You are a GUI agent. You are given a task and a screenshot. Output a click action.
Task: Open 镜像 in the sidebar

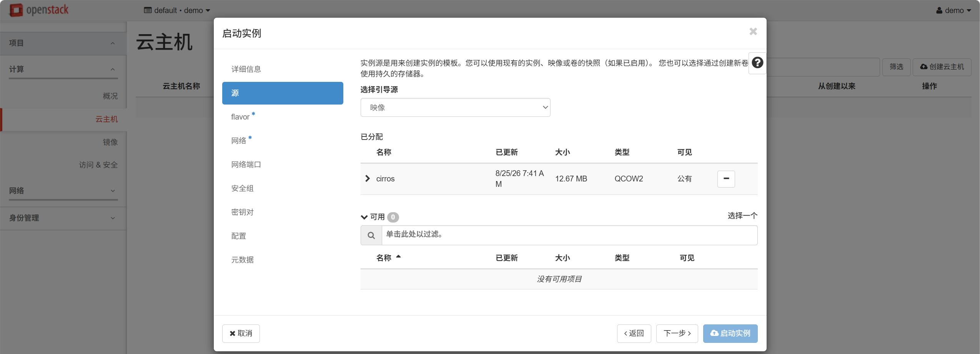pyautogui.click(x=110, y=142)
